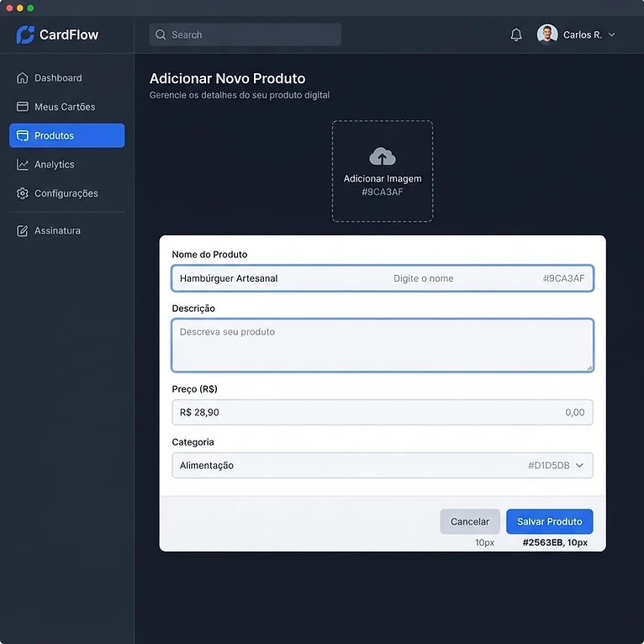
Task: Click the Gerencie os detalhes subtitle
Action: 240,95
